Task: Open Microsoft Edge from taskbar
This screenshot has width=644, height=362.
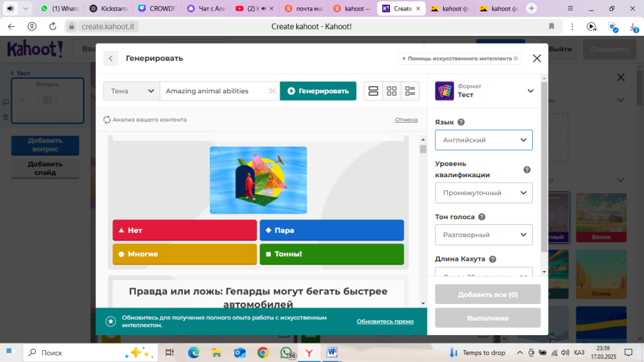Action: (x=193, y=352)
